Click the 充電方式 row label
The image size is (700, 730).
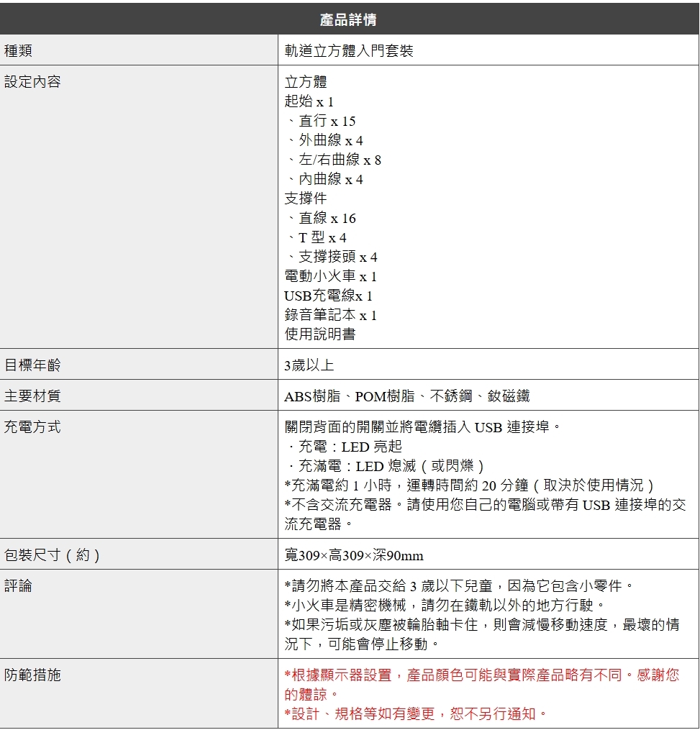[x=32, y=427]
